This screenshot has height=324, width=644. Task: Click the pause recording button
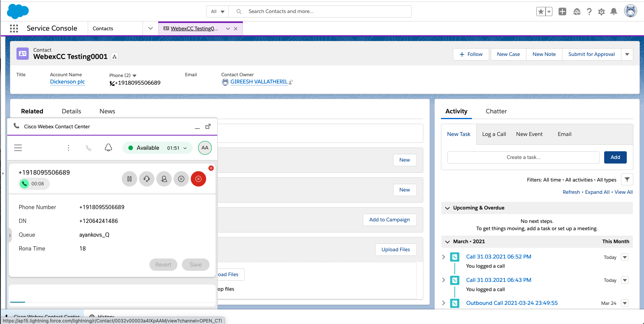181,179
